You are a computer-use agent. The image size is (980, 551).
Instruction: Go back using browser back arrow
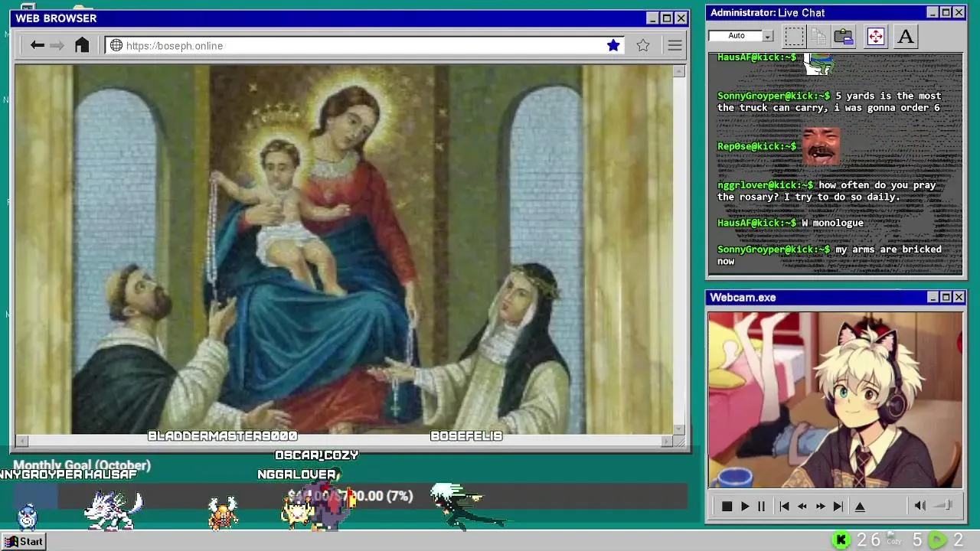[x=37, y=45]
